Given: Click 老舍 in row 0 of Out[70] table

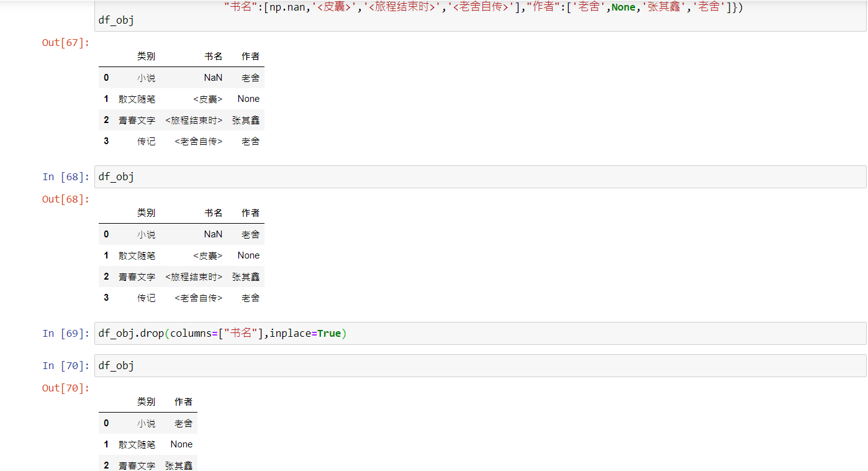Looking at the screenshot, I should [x=184, y=423].
